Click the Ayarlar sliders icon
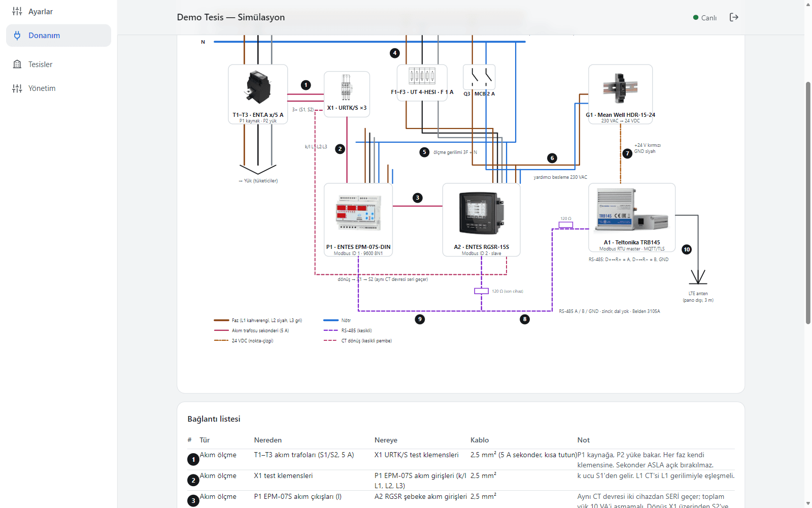The height and width of the screenshot is (508, 812). pos(17,11)
